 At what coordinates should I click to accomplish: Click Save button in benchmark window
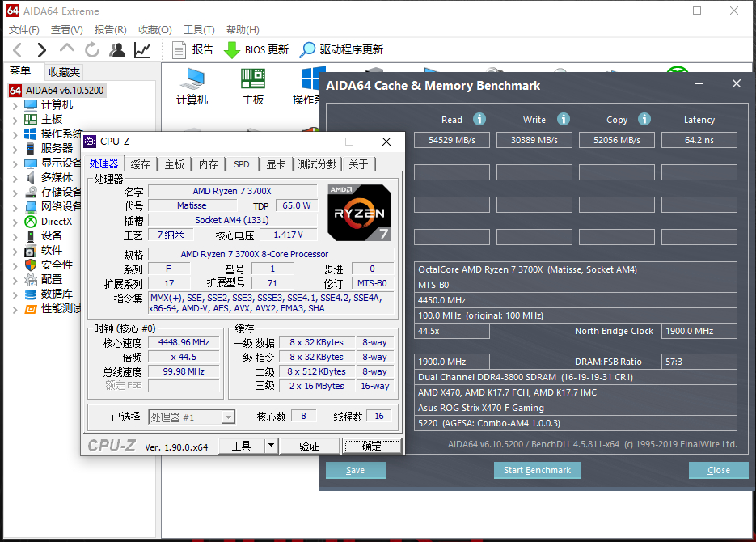coord(355,470)
